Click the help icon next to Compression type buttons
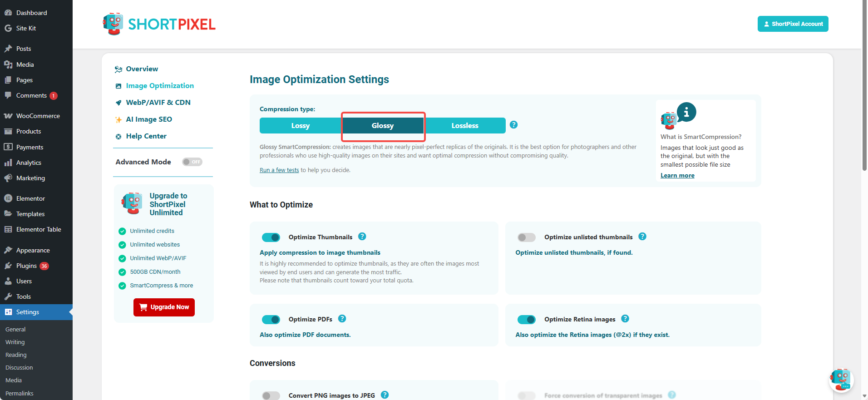 pyautogui.click(x=514, y=125)
